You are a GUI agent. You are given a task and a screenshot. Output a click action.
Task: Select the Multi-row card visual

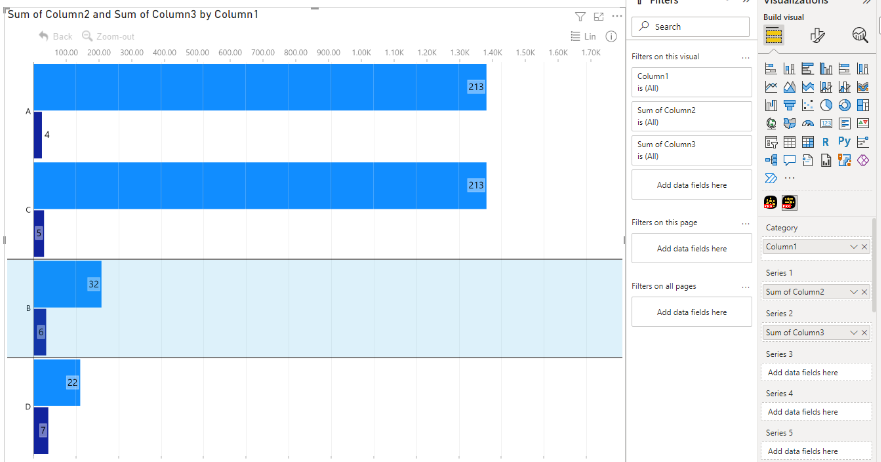tap(844, 124)
